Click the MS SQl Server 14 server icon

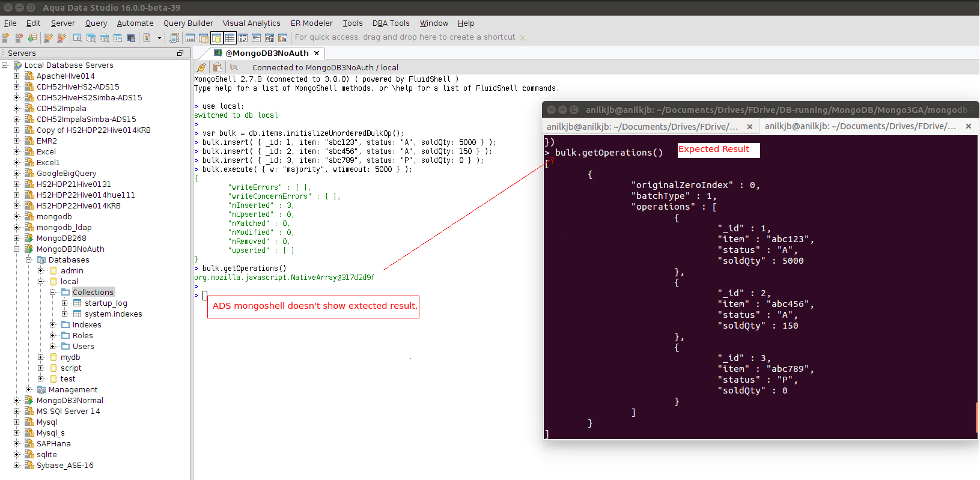coord(29,412)
